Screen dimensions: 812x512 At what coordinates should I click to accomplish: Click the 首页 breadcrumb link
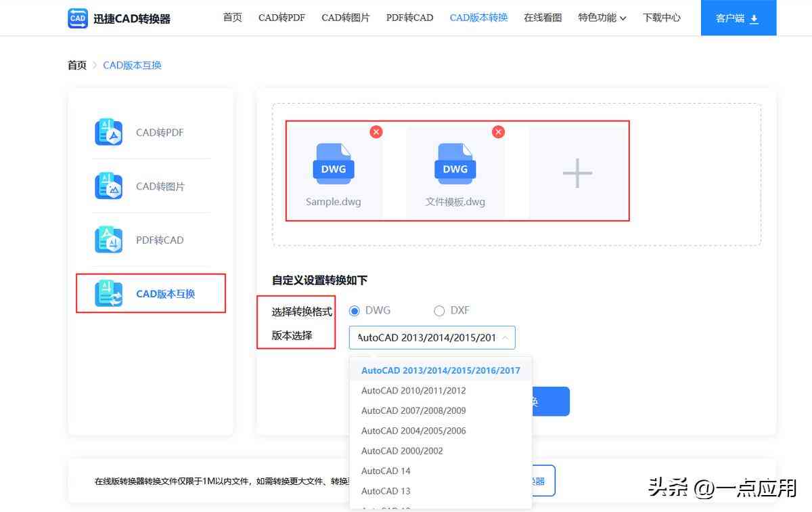(76, 65)
